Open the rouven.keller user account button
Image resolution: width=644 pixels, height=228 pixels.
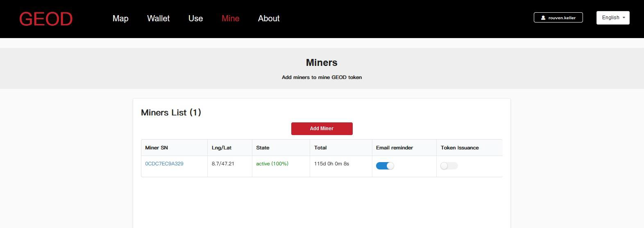click(558, 18)
